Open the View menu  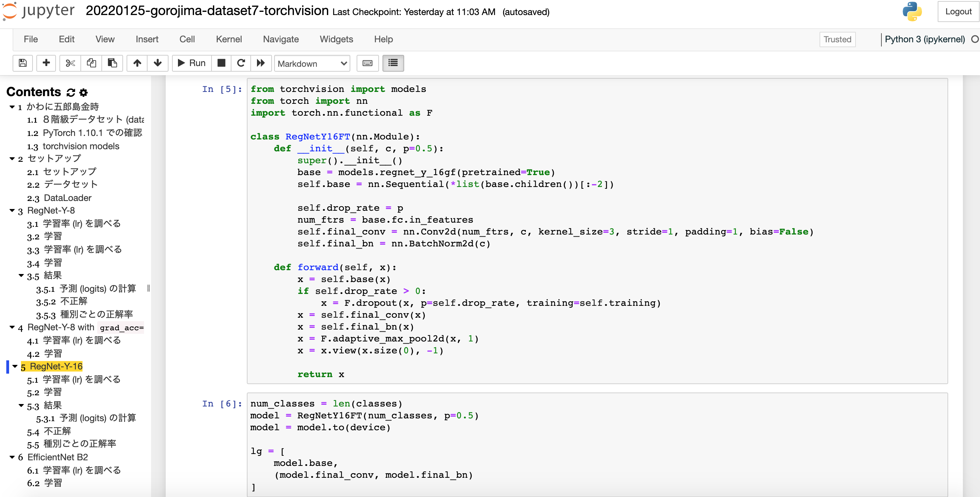click(x=105, y=39)
